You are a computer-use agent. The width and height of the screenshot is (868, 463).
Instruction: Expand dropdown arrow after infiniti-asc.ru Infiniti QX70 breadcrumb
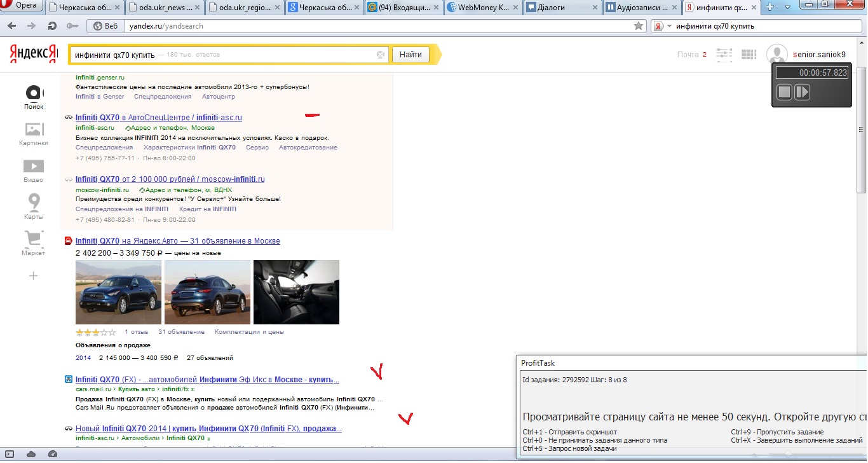pyautogui.click(x=208, y=438)
